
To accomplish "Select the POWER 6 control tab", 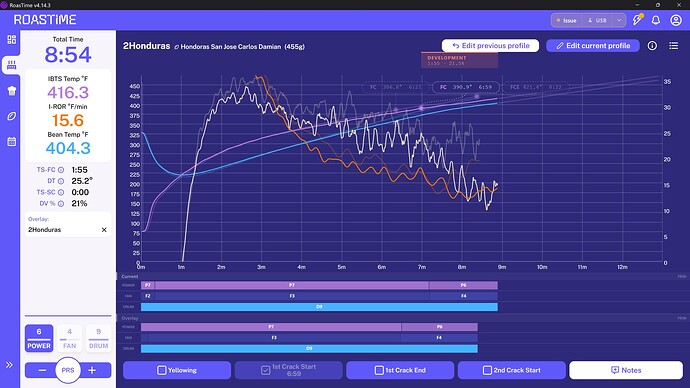I will [39, 338].
